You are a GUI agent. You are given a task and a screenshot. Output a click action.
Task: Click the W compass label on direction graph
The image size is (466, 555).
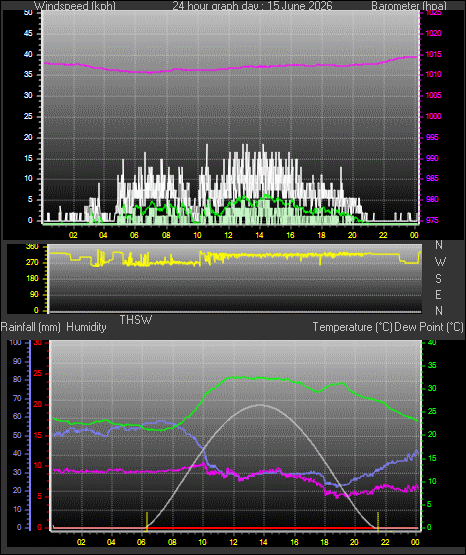click(440, 262)
